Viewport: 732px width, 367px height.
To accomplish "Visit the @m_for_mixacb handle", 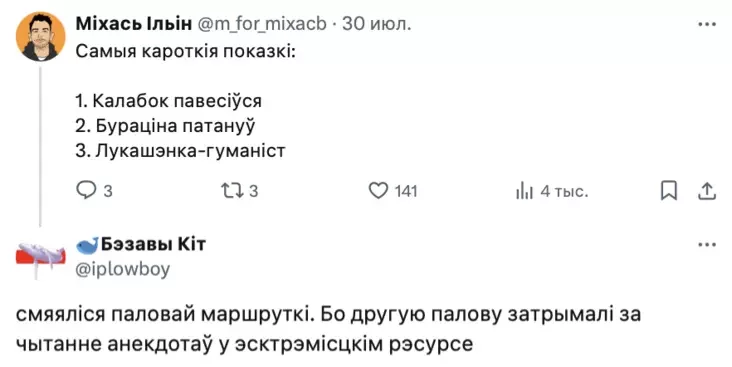I will (x=262, y=24).
